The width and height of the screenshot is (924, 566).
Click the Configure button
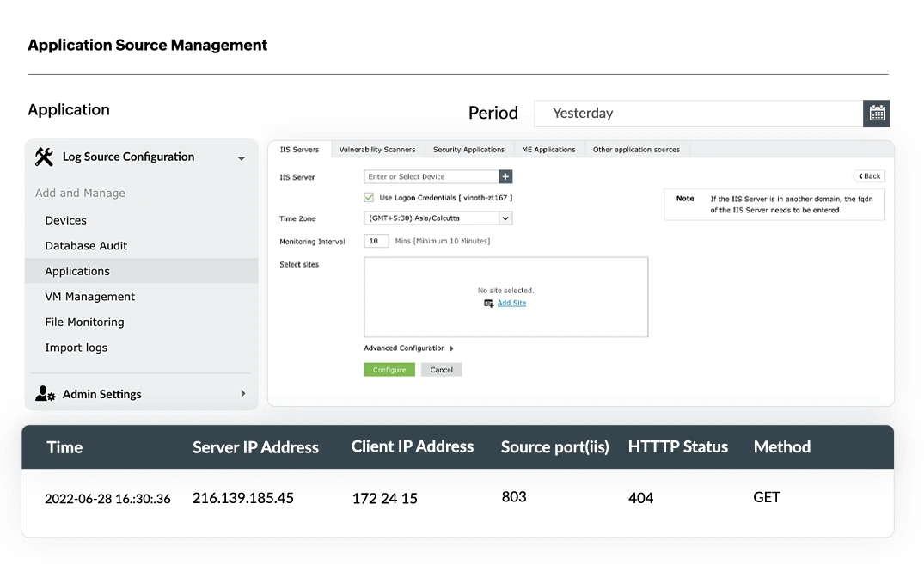(x=389, y=369)
